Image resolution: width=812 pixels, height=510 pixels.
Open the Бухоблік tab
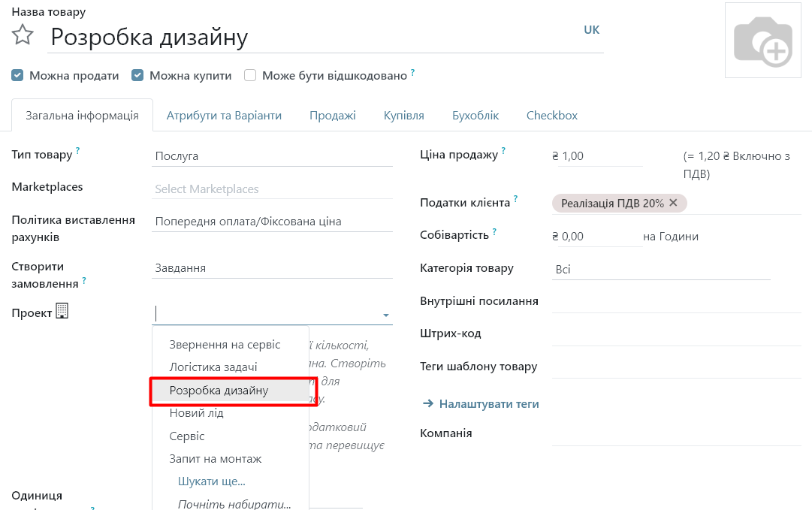tap(475, 116)
